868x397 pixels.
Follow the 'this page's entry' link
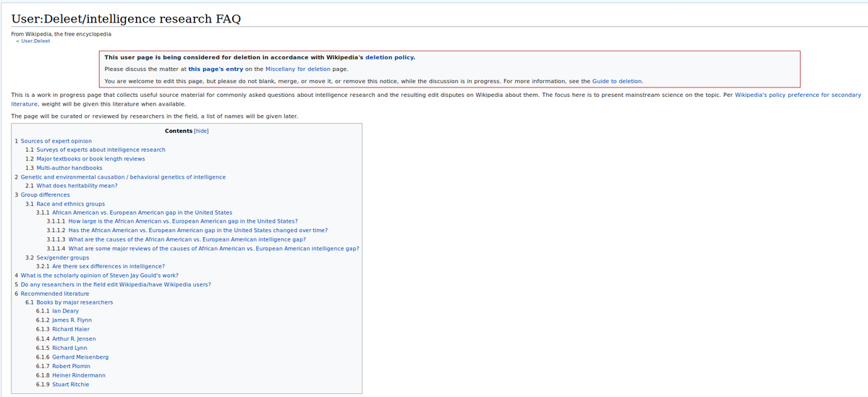coord(215,69)
